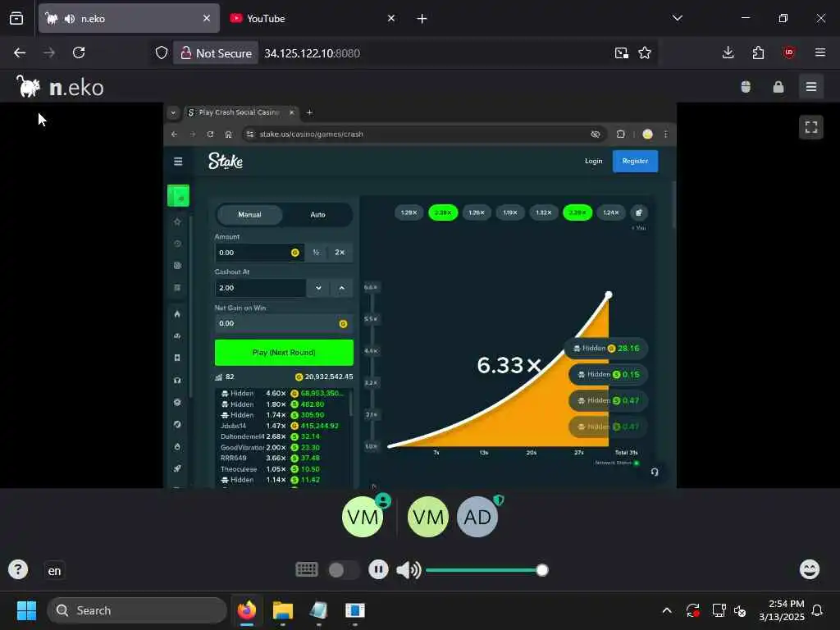Click the neko lock icon
The height and width of the screenshot is (630, 840).
pyautogui.click(x=778, y=87)
